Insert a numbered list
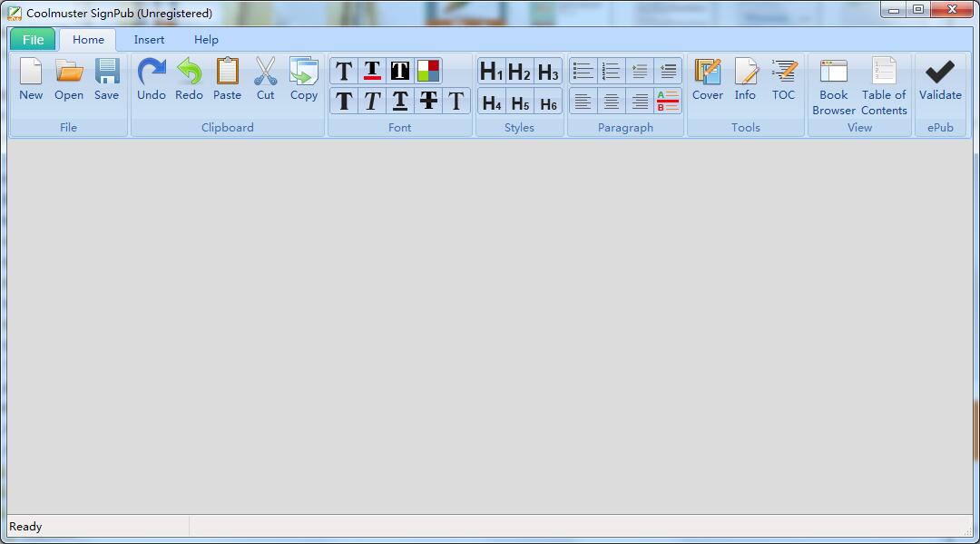The image size is (980, 544). pos(611,71)
